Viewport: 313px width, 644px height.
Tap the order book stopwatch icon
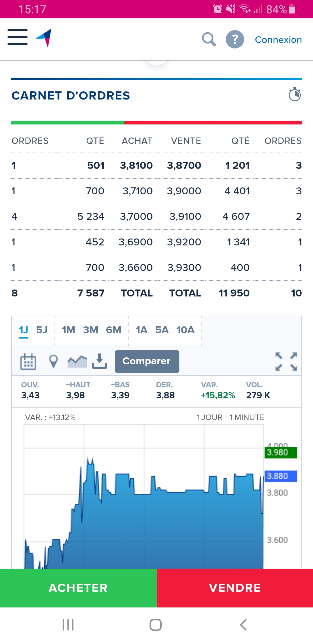coord(295,94)
